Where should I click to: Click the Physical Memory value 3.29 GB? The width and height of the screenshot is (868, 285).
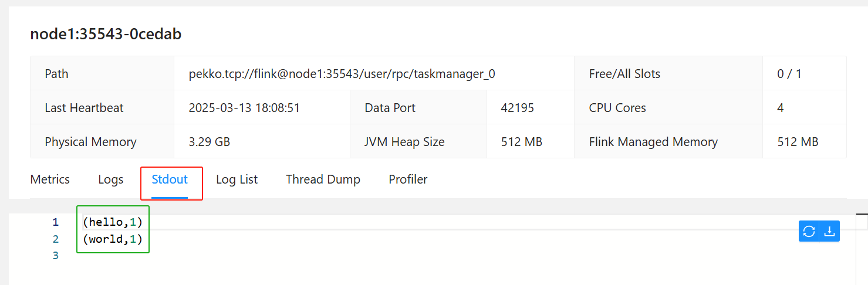pos(210,142)
